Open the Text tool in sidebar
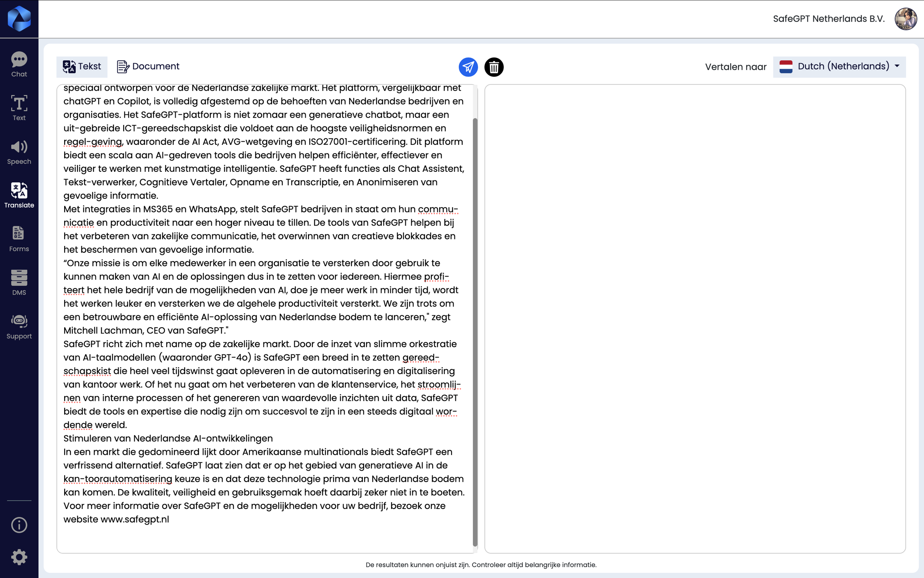The width and height of the screenshot is (924, 578). 19,108
